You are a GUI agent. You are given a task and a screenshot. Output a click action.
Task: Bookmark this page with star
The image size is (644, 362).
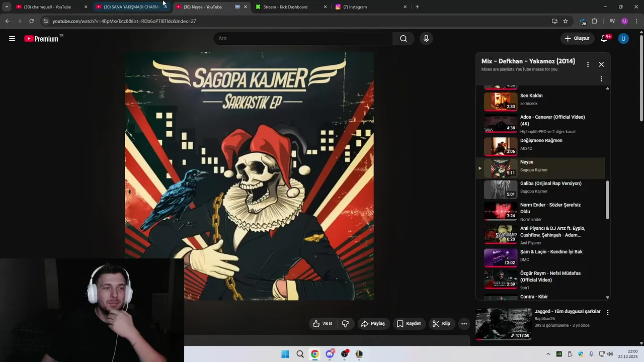pos(566,21)
